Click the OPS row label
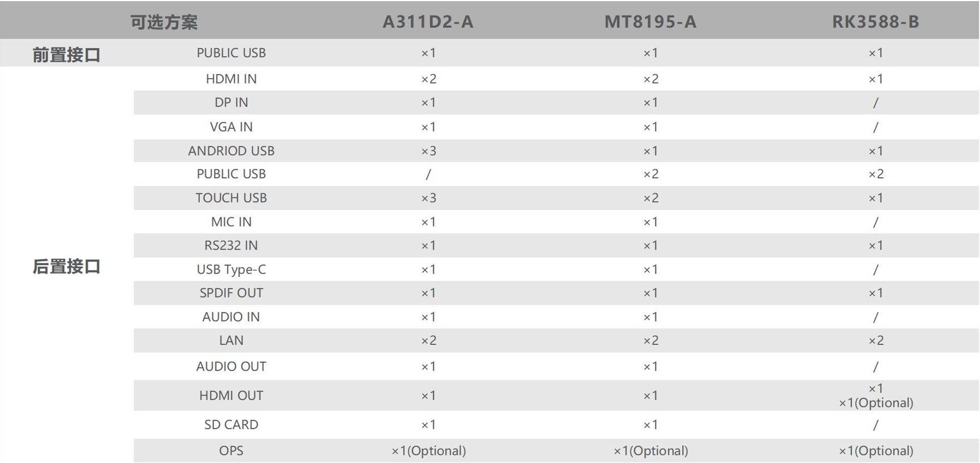This screenshot has width=980, height=463. 231,451
